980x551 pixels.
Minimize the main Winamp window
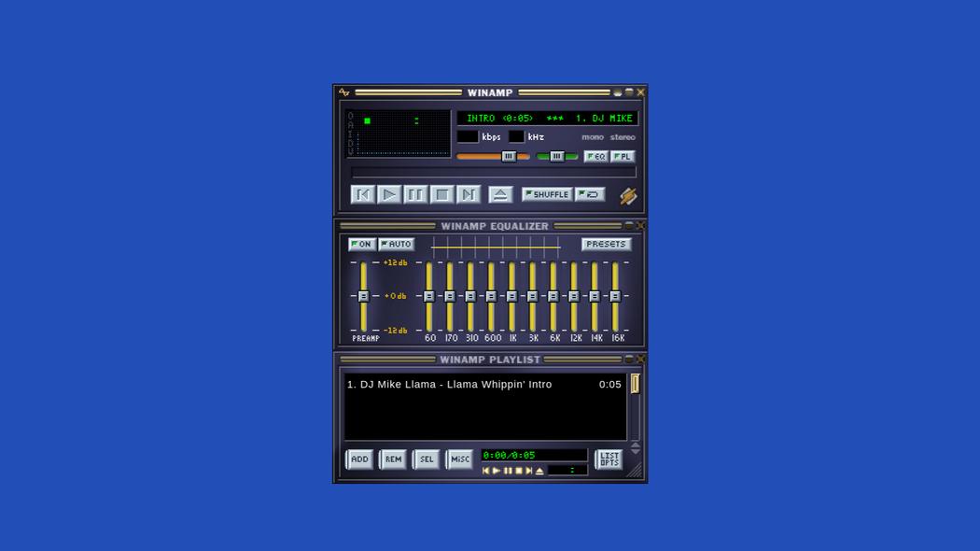(618, 92)
